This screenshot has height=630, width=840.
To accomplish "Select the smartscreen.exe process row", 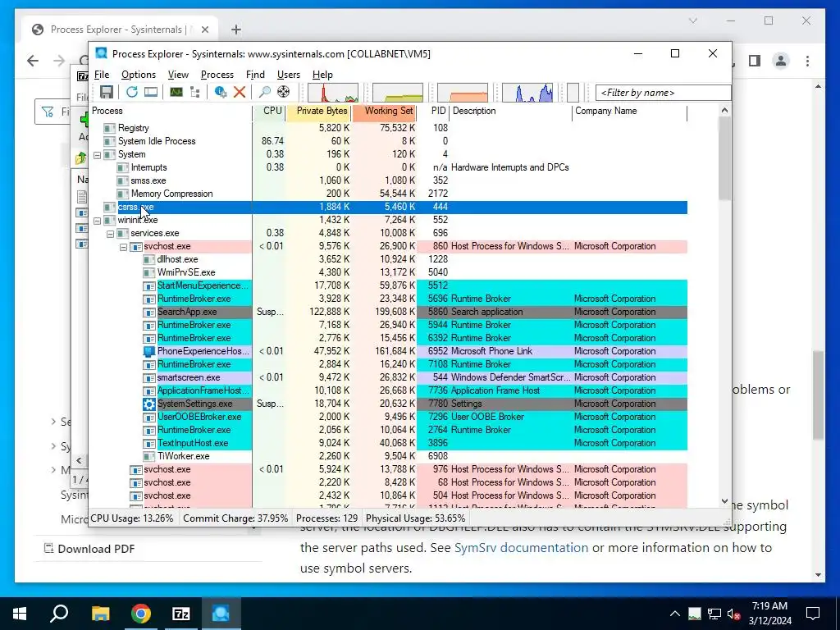I will pyautogui.click(x=388, y=377).
